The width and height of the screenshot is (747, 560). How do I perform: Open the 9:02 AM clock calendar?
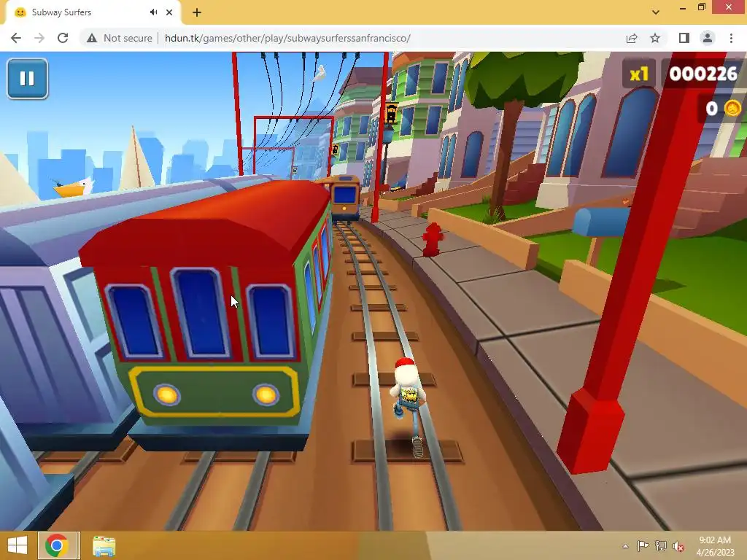(715, 546)
